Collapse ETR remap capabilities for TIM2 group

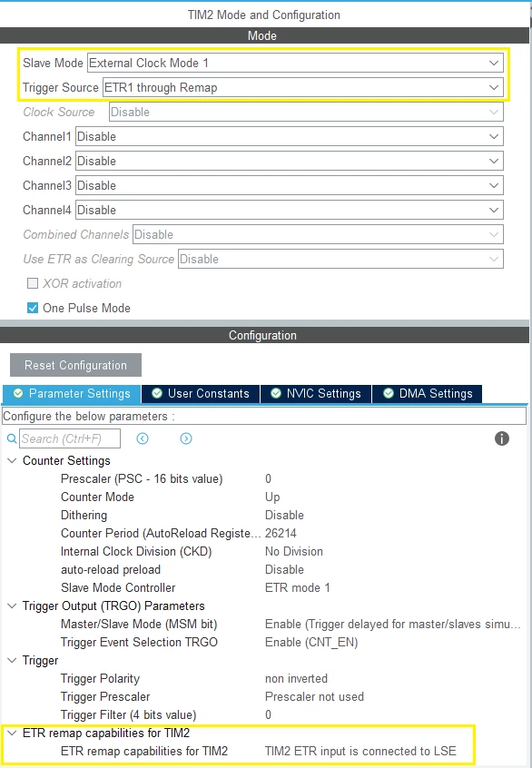(12, 733)
